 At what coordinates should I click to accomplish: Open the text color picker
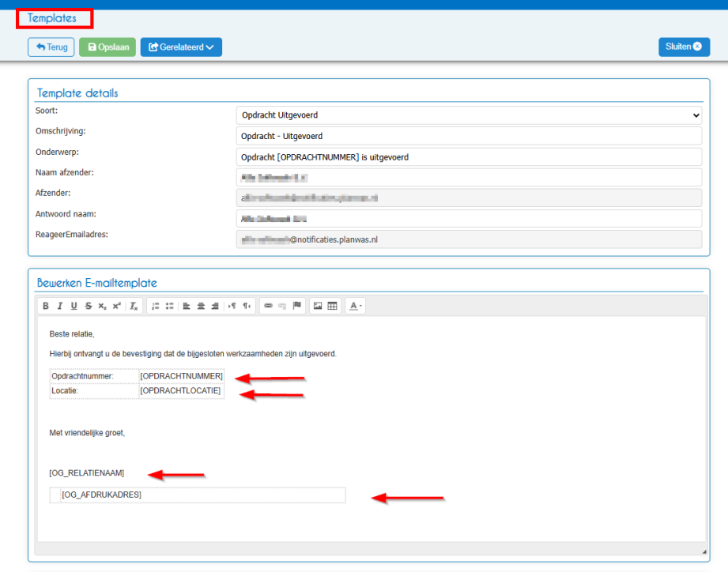[x=356, y=307]
